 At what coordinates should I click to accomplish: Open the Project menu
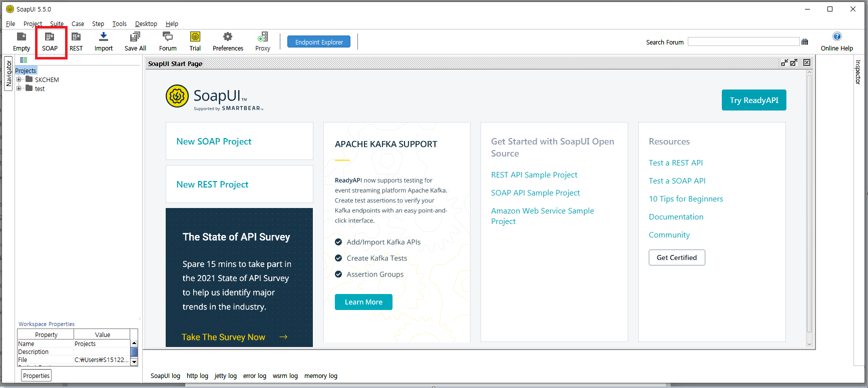(x=33, y=23)
